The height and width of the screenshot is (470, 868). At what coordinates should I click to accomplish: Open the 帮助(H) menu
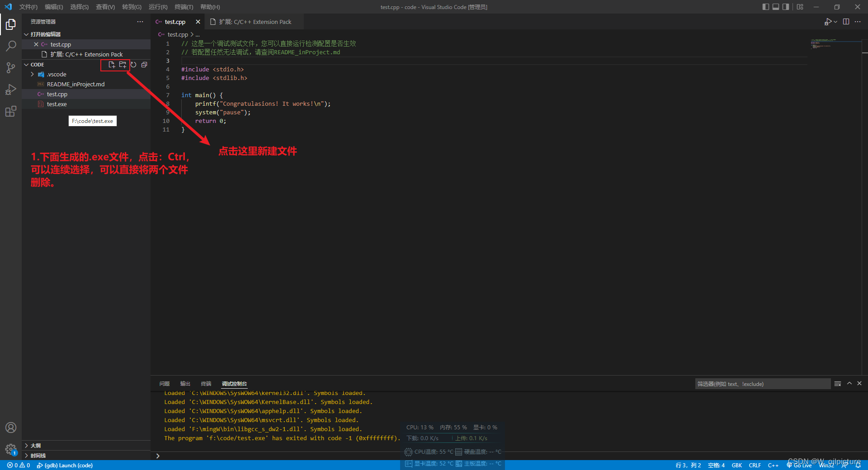coord(210,7)
